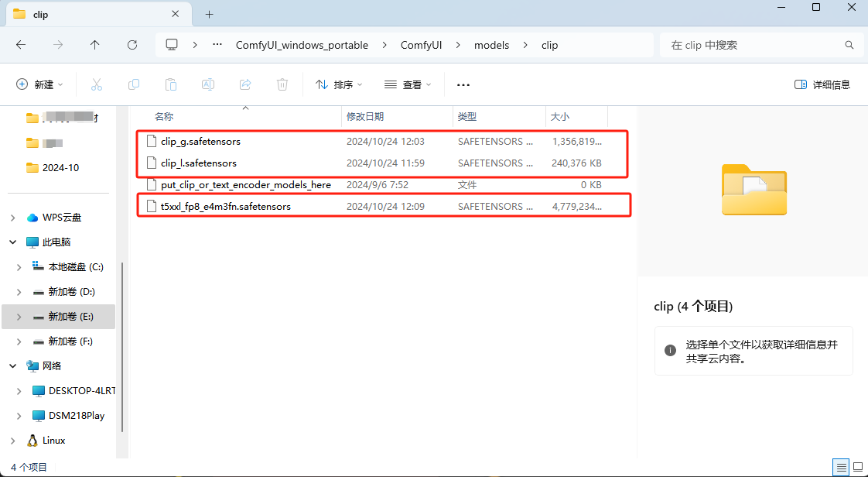Viewport: 868px width, 477px height.
Task: Expand chevron after ComfyUI_windows_portable breadcrumb
Action: point(384,46)
